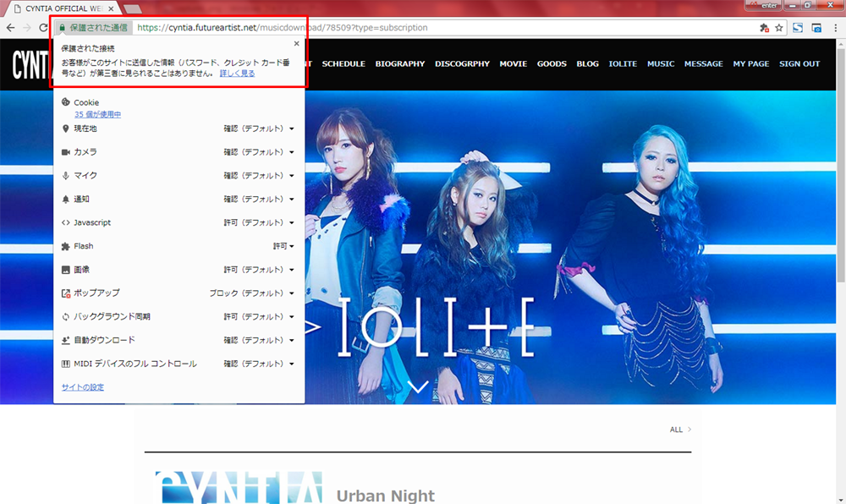Click the ALL link
The width and height of the screenshot is (846, 504).
pos(680,430)
